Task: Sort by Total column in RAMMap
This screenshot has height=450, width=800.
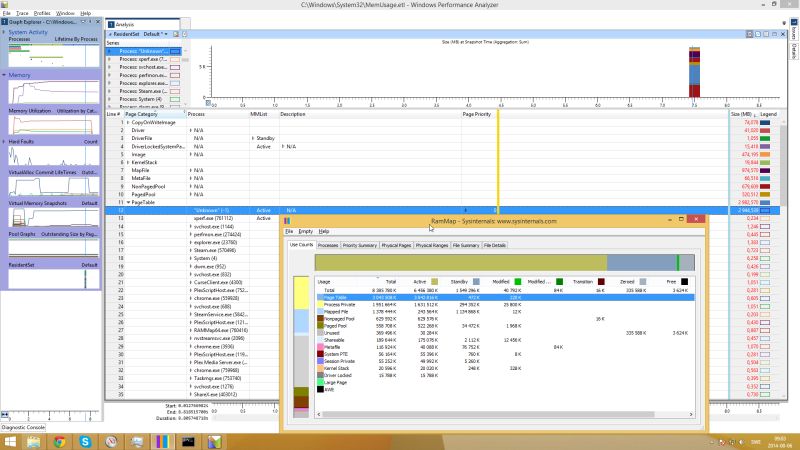Action: click(391, 282)
